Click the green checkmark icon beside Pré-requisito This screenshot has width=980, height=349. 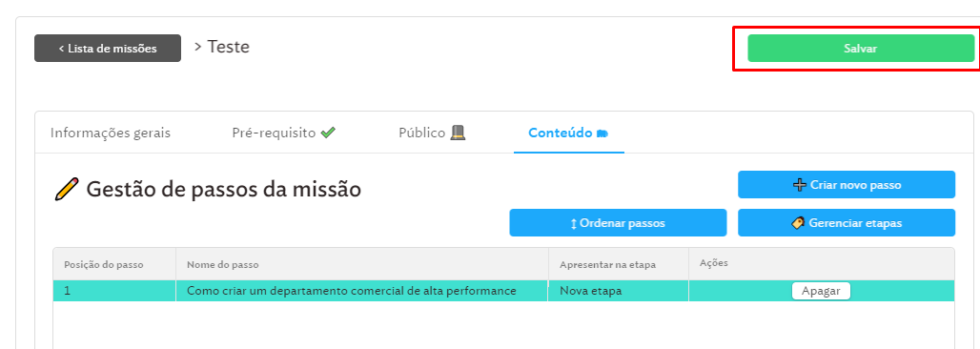click(x=328, y=133)
